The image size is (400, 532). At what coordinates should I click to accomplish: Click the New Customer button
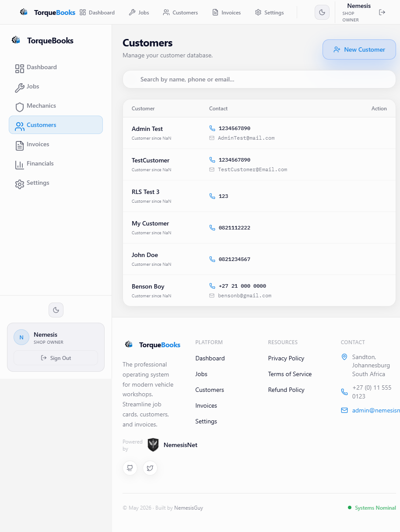pyautogui.click(x=359, y=49)
